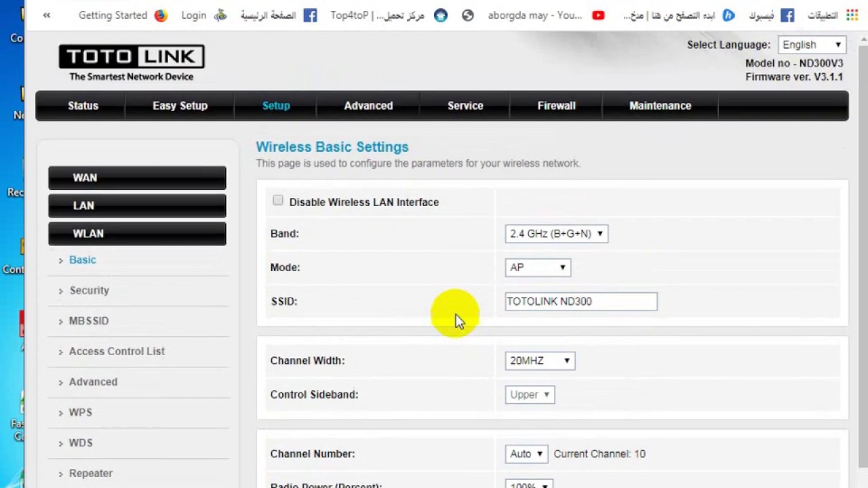
Task: Click the Top4toP bookmark icon
Action: tap(441, 15)
